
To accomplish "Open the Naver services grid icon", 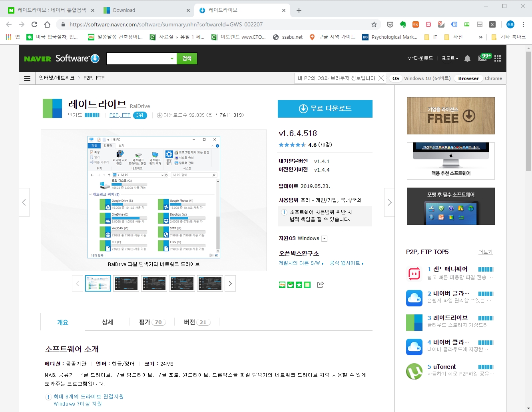I will tap(498, 58).
